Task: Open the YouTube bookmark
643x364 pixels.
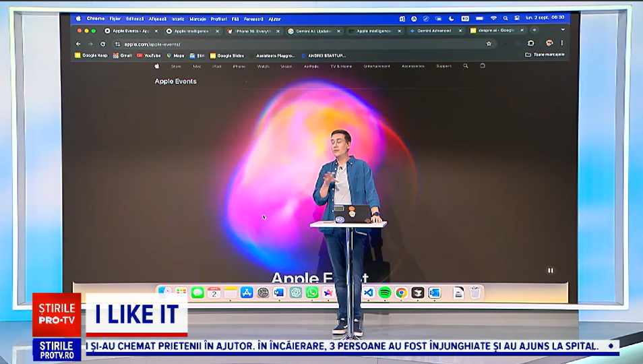Action: coord(148,55)
